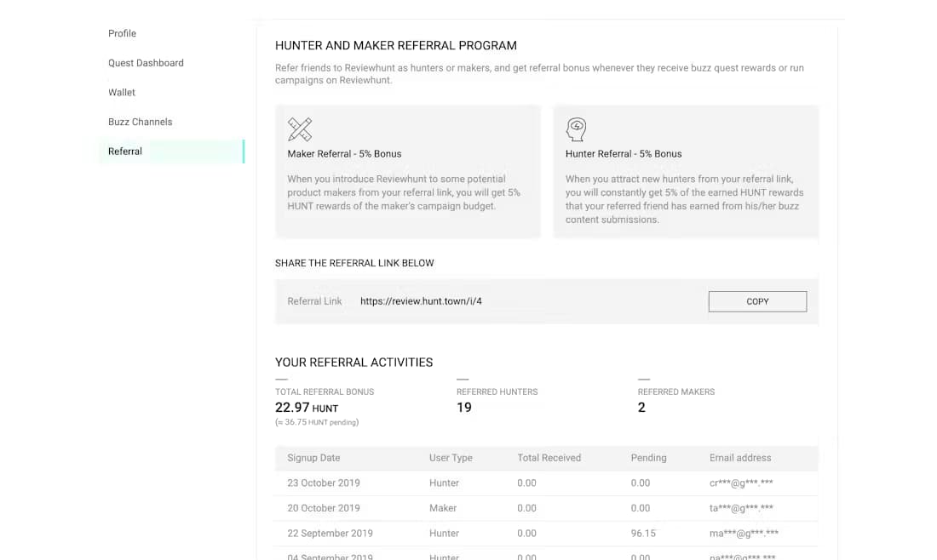937x560 pixels.
Task: Open the Wallet section
Action: click(x=121, y=93)
